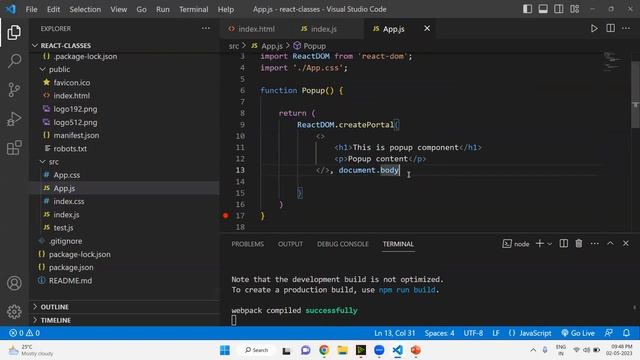The width and height of the screenshot is (640, 360).
Task: Start server with Go Live
Action: (x=578, y=333)
